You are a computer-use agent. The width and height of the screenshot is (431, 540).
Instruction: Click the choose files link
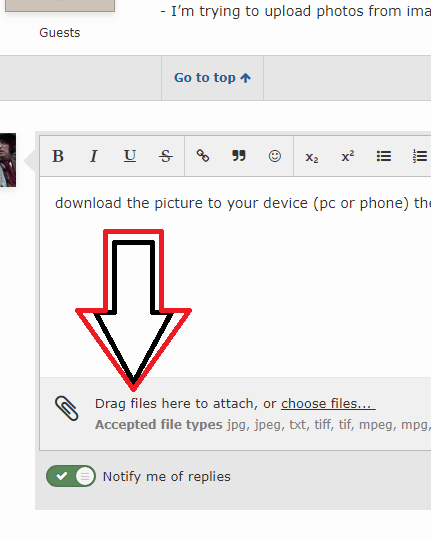point(328,404)
